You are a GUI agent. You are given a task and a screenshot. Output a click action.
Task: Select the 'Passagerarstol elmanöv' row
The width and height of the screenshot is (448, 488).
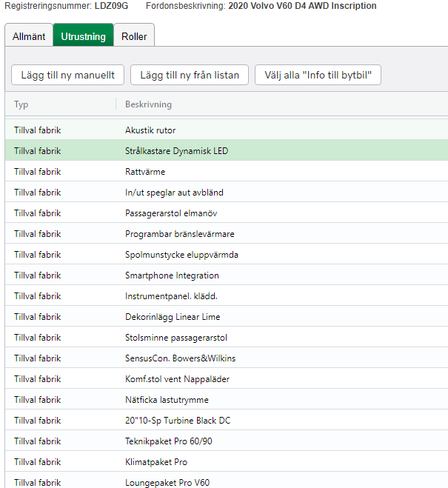[x=227, y=213]
